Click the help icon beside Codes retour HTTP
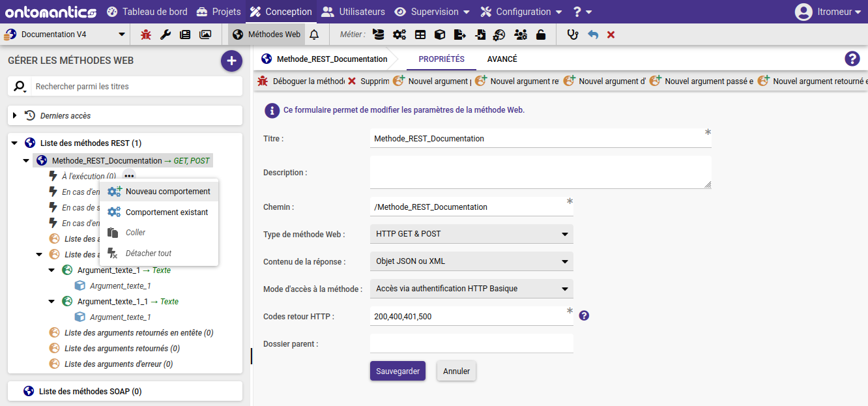 (584, 315)
